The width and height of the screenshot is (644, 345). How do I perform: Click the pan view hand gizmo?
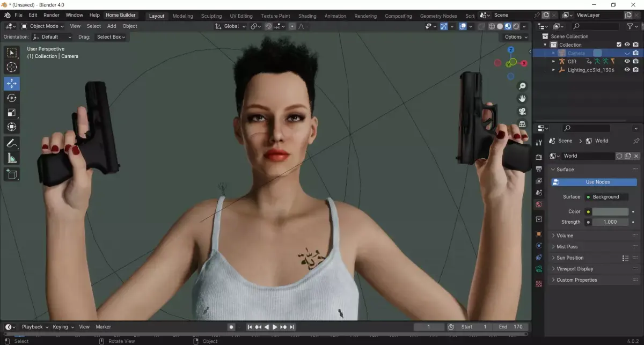click(522, 98)
